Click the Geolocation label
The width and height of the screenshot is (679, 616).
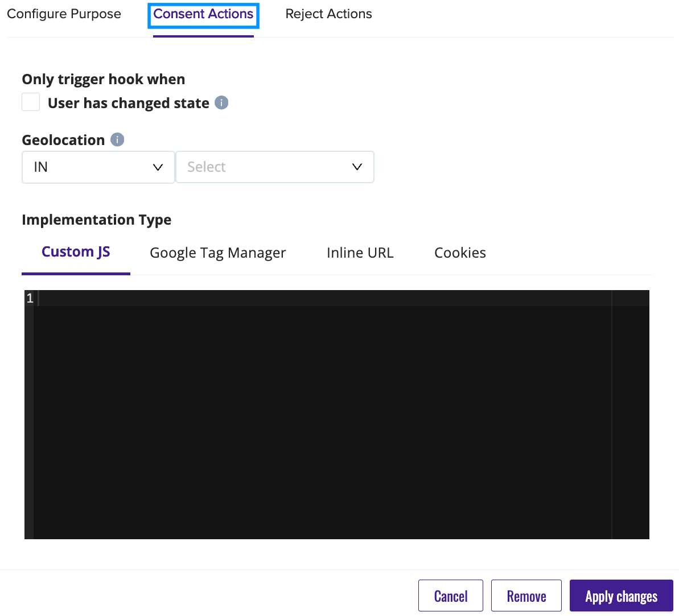(x=63, y=140)
